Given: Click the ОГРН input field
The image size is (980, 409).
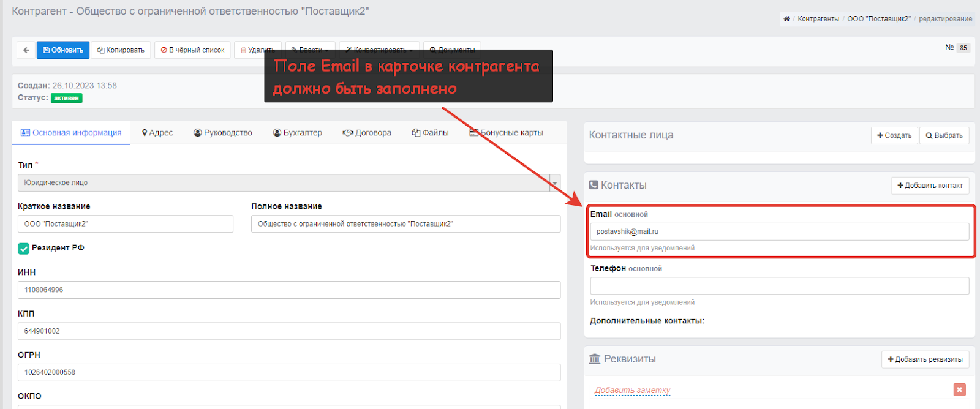Looking at the screenshot, I should (x=289, y=372).
